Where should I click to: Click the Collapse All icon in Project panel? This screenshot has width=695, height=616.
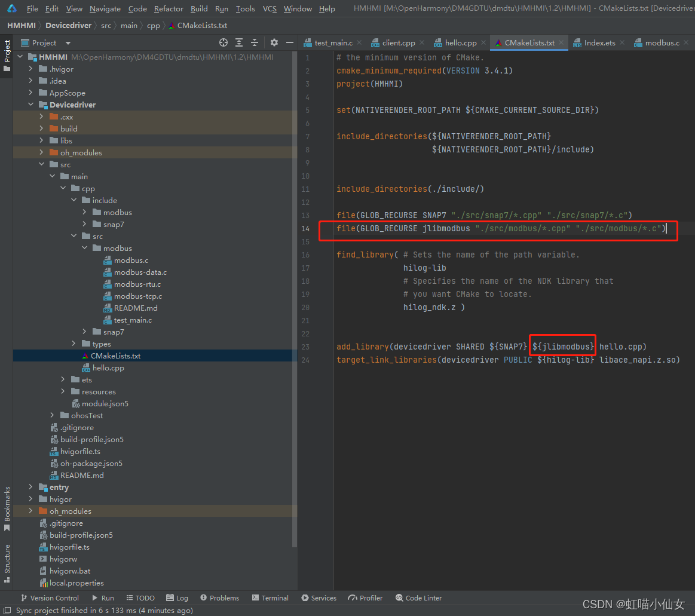255,42
